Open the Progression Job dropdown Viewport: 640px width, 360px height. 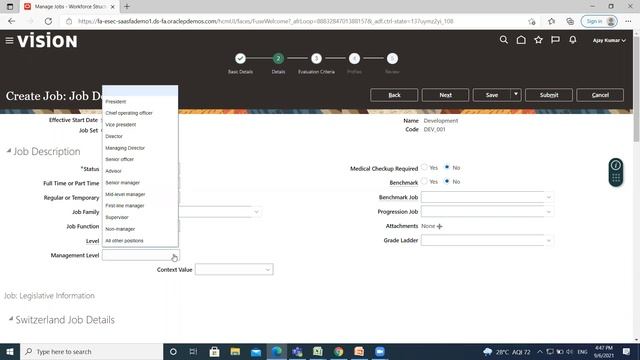549,212
